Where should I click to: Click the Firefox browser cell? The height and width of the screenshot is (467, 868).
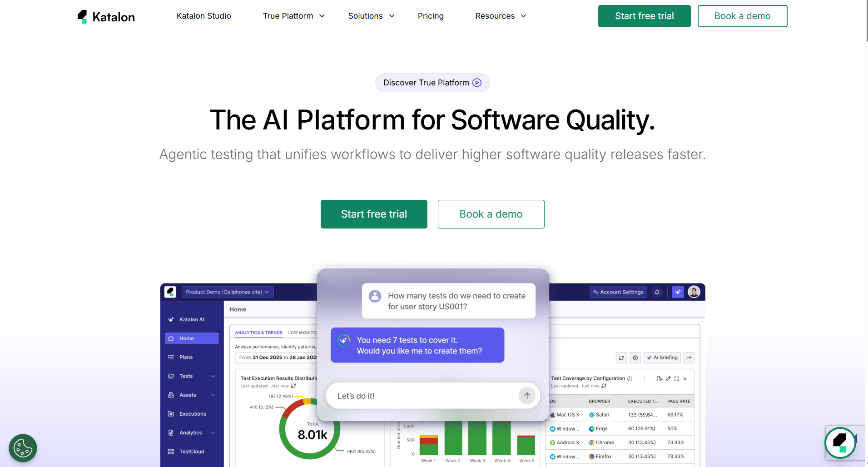[x=600, y=457]
